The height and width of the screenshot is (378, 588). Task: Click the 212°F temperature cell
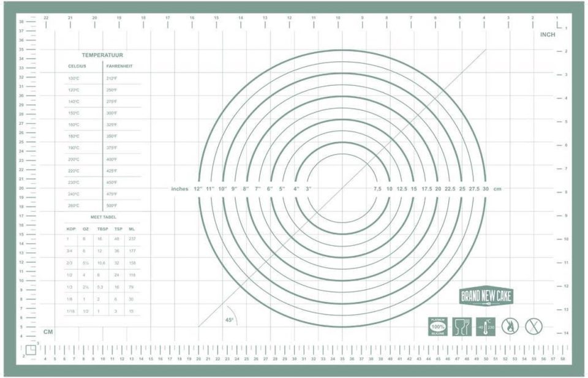tap(111, 78)
